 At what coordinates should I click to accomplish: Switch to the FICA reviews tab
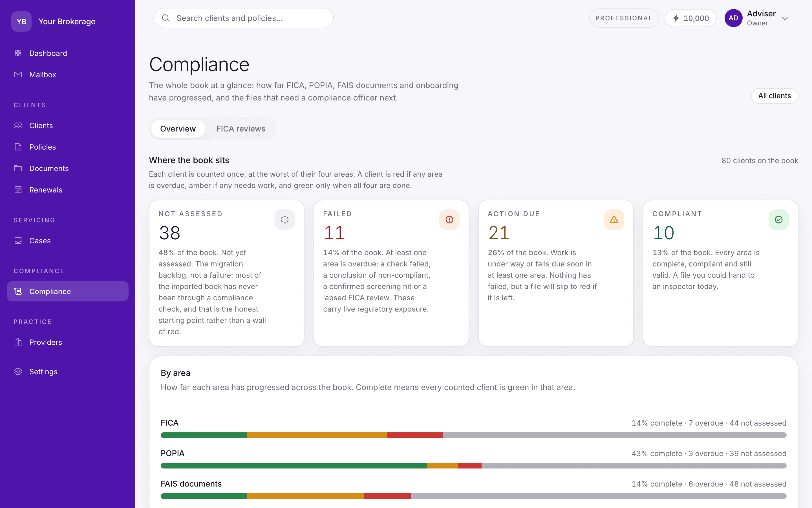click(x=240, y=129)
